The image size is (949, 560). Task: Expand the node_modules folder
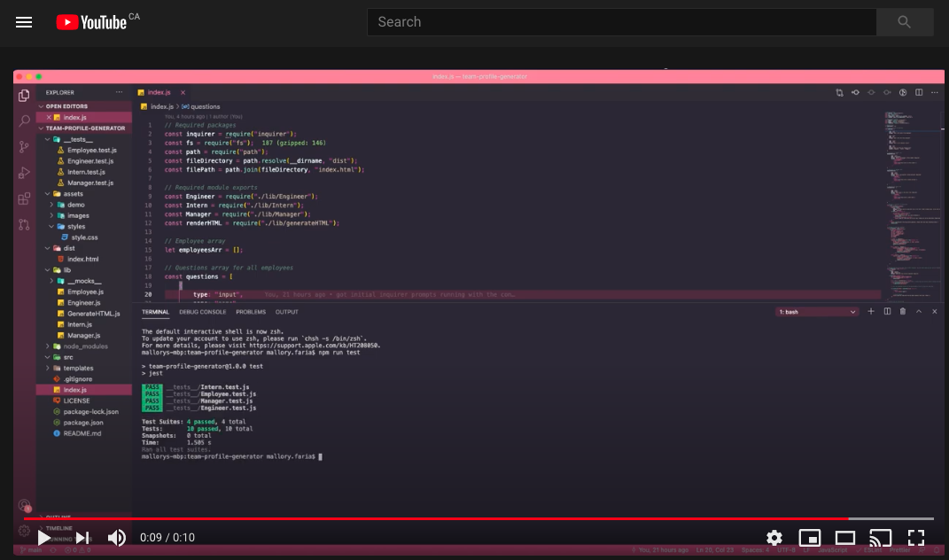coord(84,346)
